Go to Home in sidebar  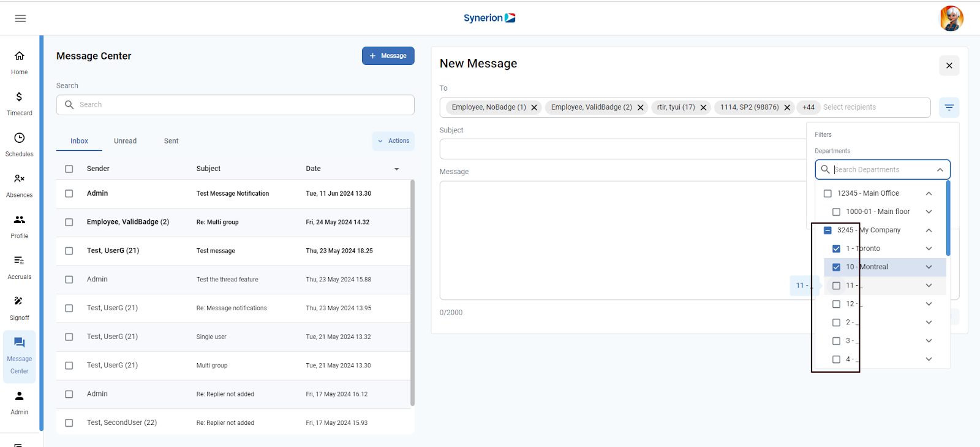click(20, 63)
